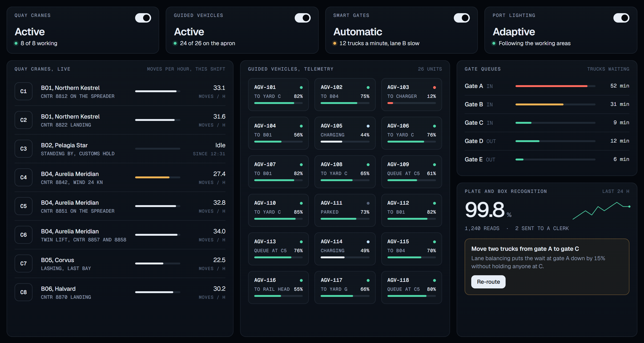The width and height of the screenshot is (644, 343).
Task: Select crane badge C5
Action: (x=24, y=206)
